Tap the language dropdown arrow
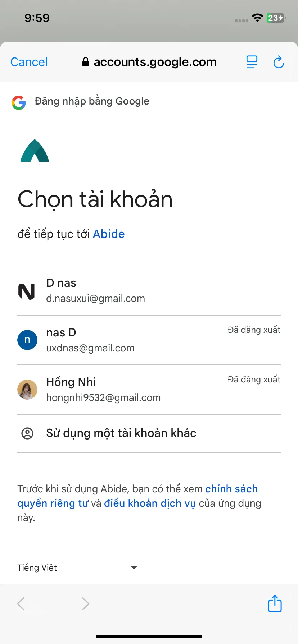The height and width of the screenshot is (644, 298). [134, 568]
